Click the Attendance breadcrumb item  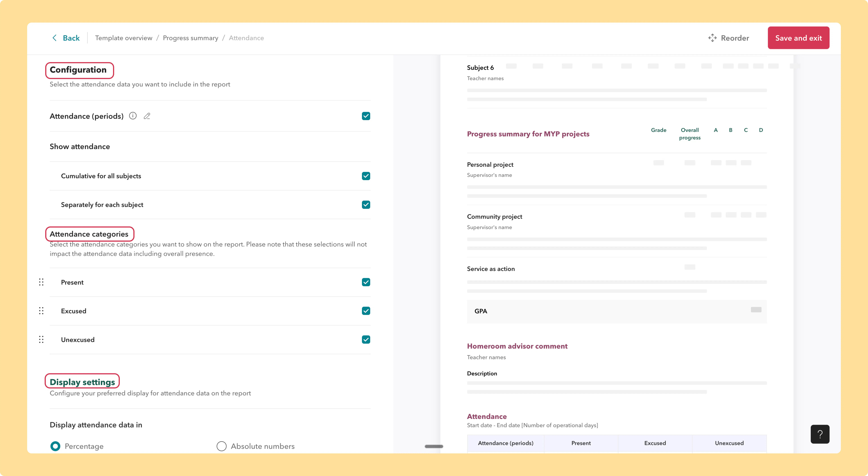246,38
